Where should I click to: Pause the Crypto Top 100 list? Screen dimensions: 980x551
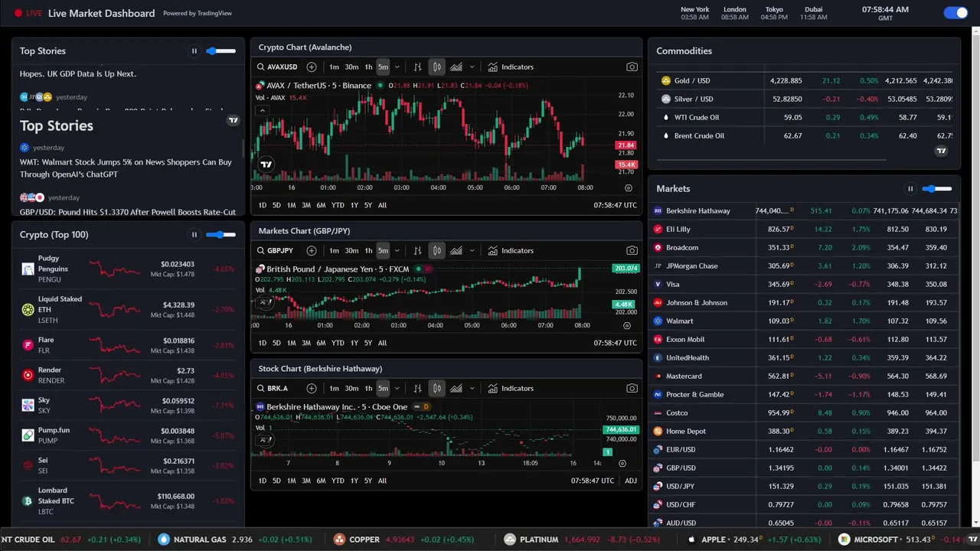coord(194,235)
